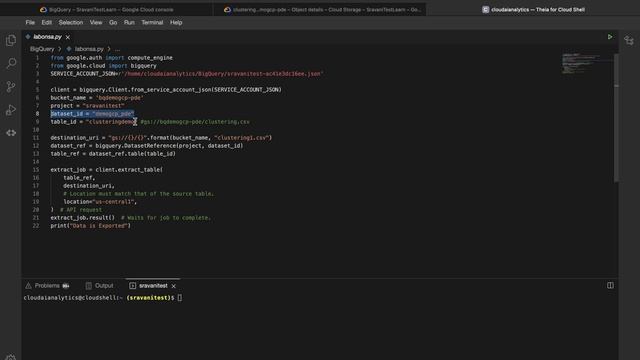Click the toggle icon at top right
This screenshot has width=640, height=360.
pos(629,40)
